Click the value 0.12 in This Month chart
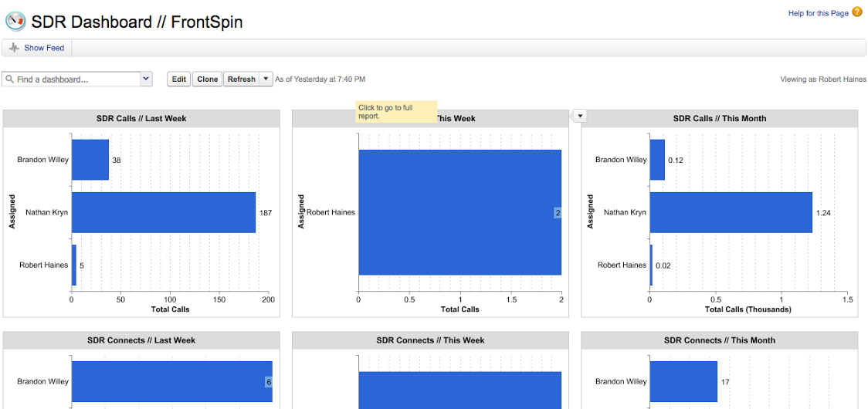Screen dimensions: 868x409 (x=676, y=160)
